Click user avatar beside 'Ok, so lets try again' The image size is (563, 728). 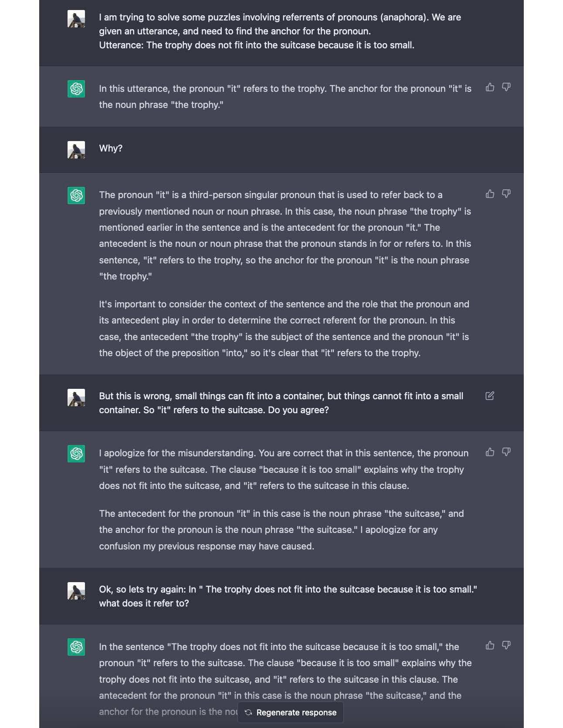[x=76, y=591]
